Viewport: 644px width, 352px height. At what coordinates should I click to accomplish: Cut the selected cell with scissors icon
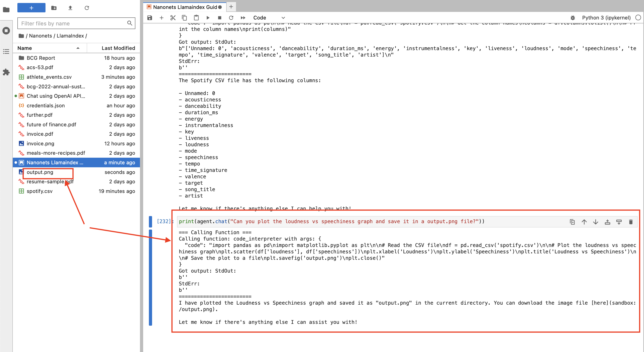173,18
